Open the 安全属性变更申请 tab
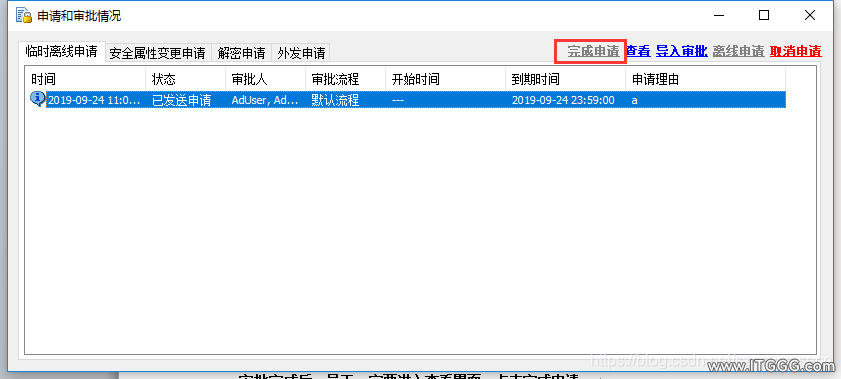 coord(158,53)
